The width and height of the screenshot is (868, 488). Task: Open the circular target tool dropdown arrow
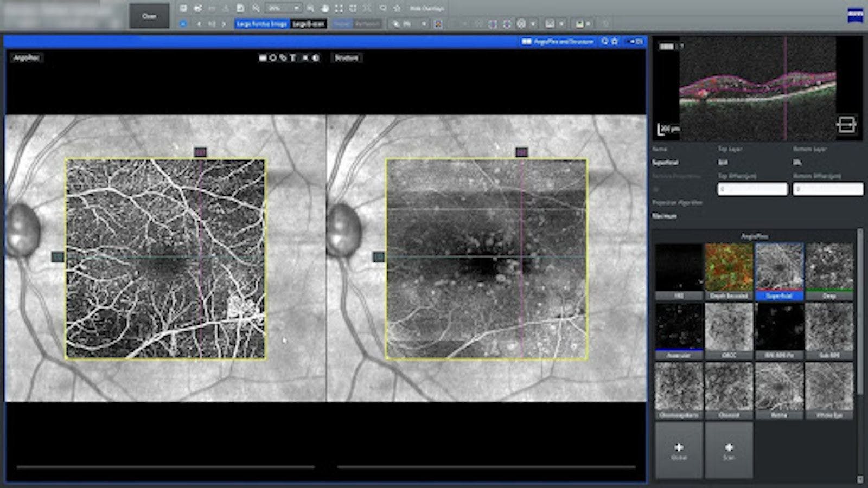coord(533,24)
